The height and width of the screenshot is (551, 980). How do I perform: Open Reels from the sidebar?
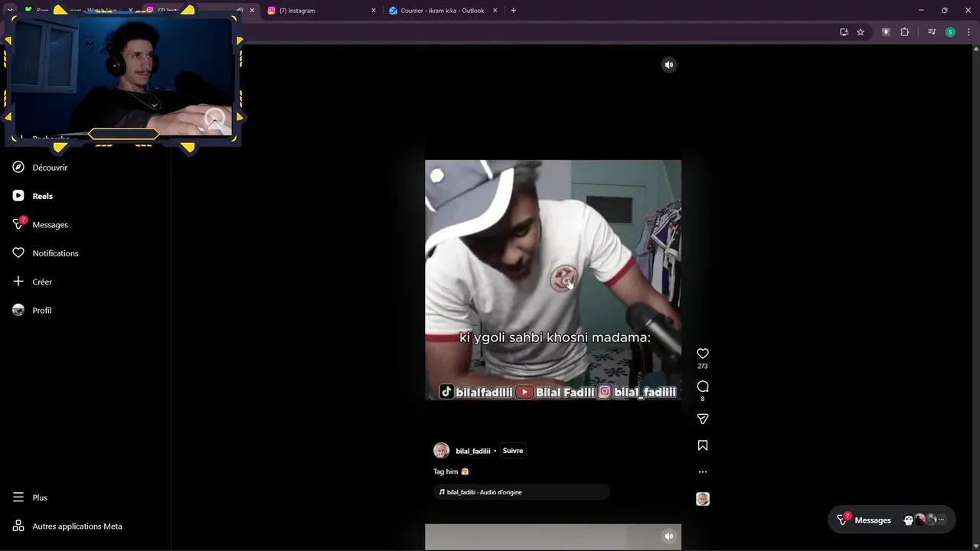click(x=33, y=196)
